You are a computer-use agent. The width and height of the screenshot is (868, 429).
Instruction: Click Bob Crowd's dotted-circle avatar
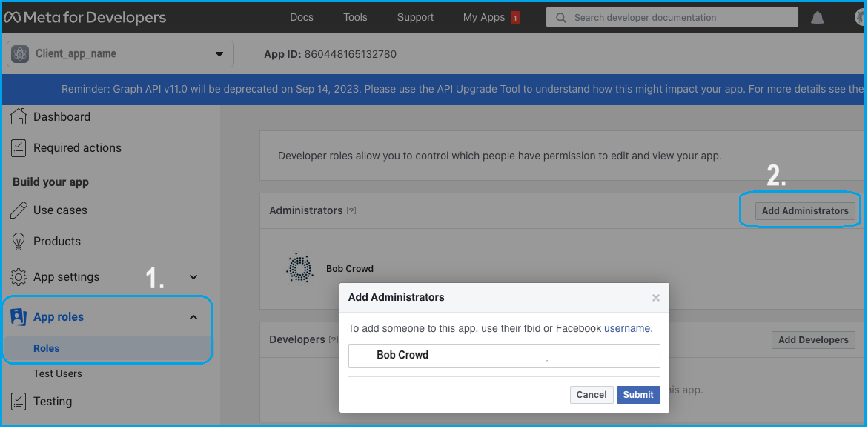coord(299,268)
